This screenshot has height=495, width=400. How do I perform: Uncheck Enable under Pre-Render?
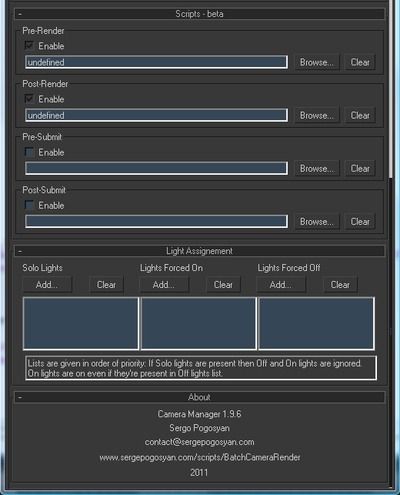(29, 46)
